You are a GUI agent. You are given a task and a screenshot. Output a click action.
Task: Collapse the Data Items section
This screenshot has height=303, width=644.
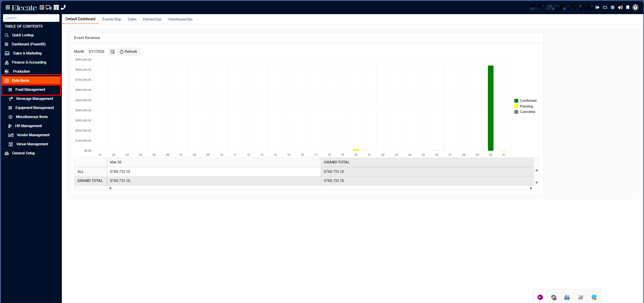[20, 80]
